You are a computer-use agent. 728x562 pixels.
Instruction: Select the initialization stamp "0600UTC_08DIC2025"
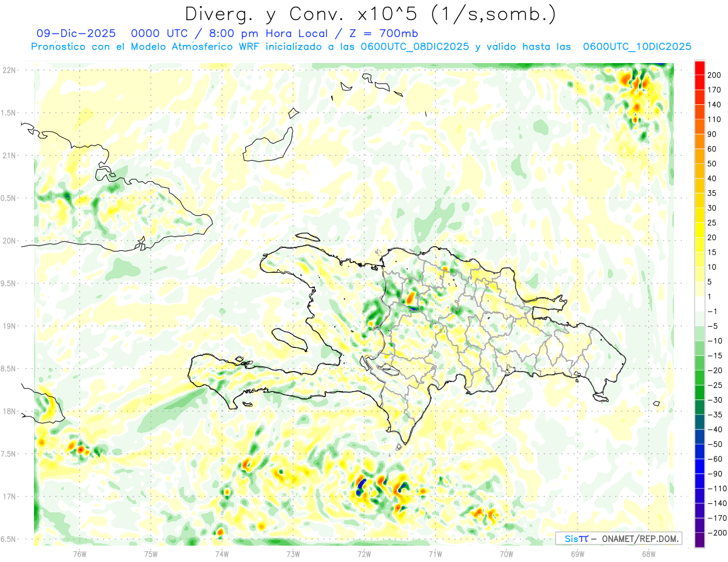(415, 47)
